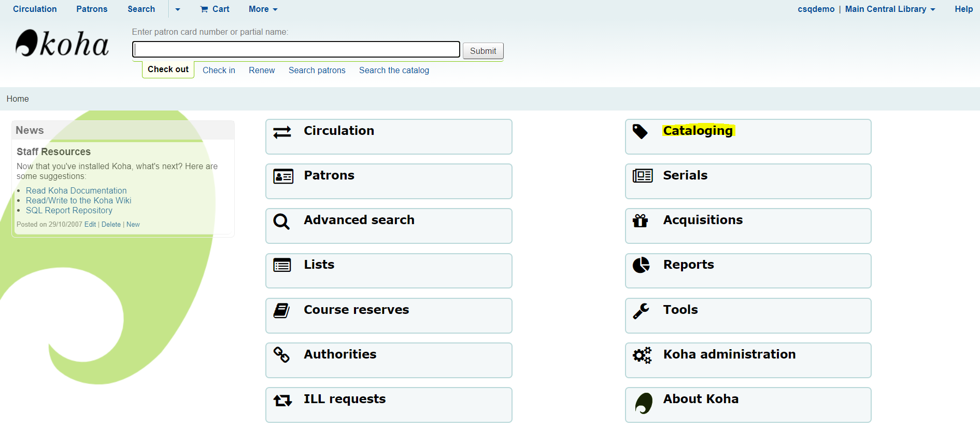Open the Tools module
Screen dimensions: 980x427
point(748,315)
